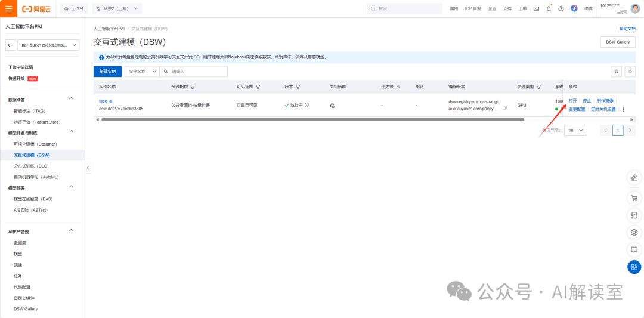Viewport: 644px width, 318px height.
Task: Open the region selector 华东2（上海）
Action: point(117,8)
